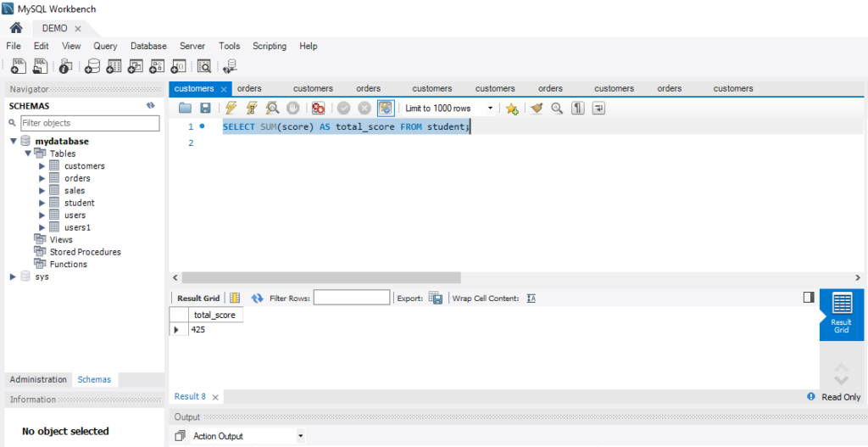This screenshot has height=447, width=868.
Task: Create a new schema using the database icon
Action: click(x=92, y=67)
